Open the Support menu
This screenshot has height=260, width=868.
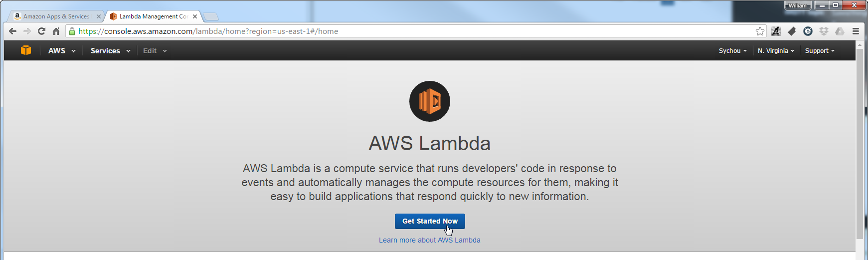(819, 51)
